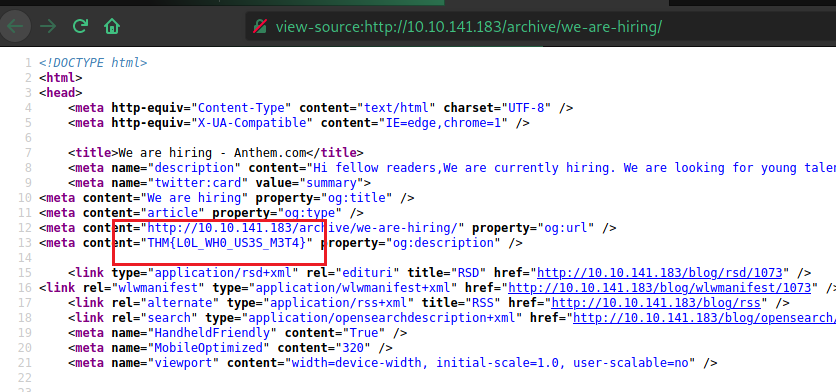Select title text "We are hiring - Anthem.com"
Viewport: 836px width, 392px height.
212,153
